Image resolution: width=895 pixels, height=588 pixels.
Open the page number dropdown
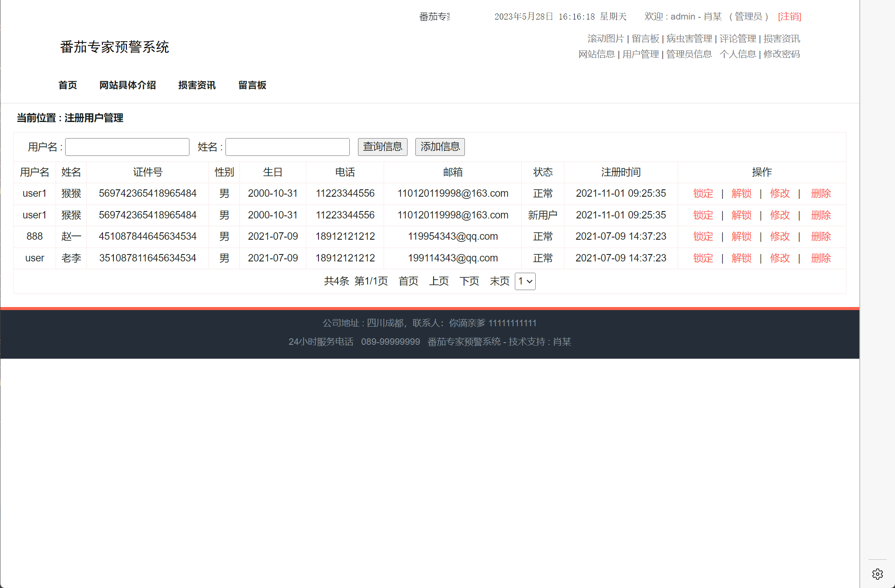click(525, 281)
